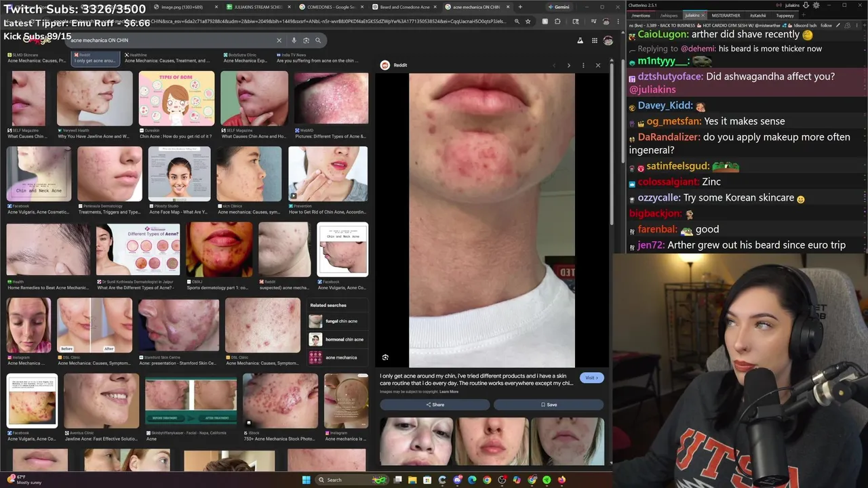Viewport: 868px width, 488px height.
Task: Search inside image with Lens overlay icon
Action: coord(385,357)
